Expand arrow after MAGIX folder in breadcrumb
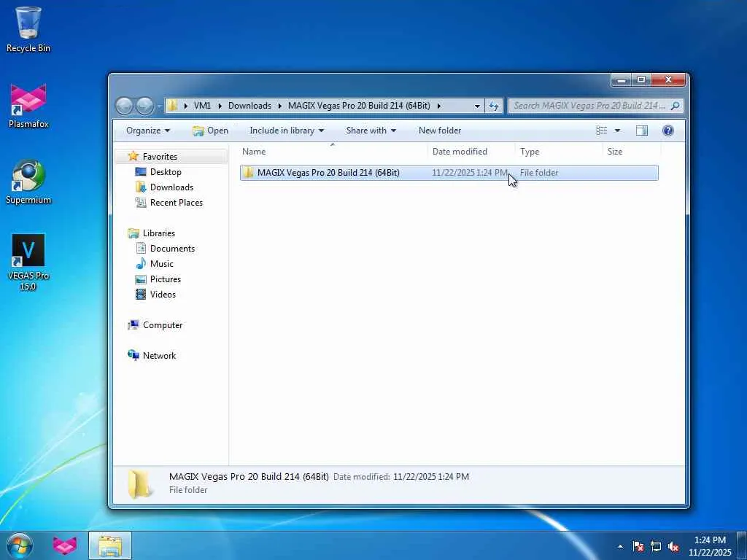Screen dimensions: 747x560 (438, 106)
